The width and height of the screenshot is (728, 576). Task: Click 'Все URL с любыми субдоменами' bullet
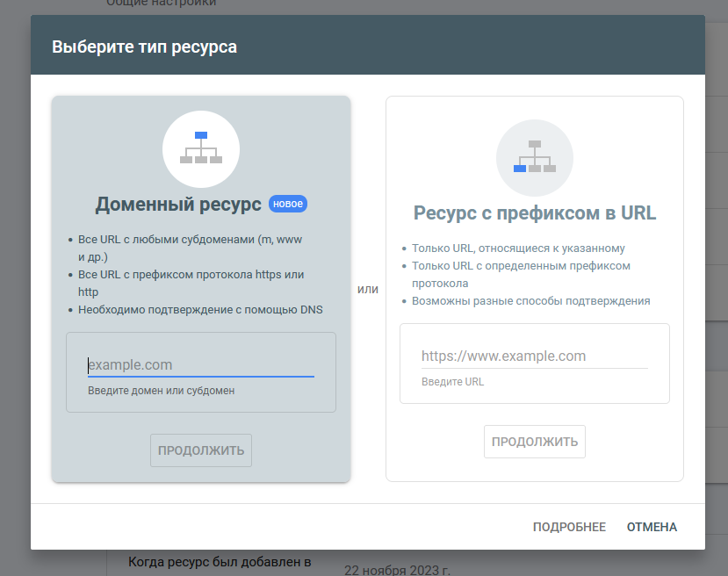(x=190, y=248)
